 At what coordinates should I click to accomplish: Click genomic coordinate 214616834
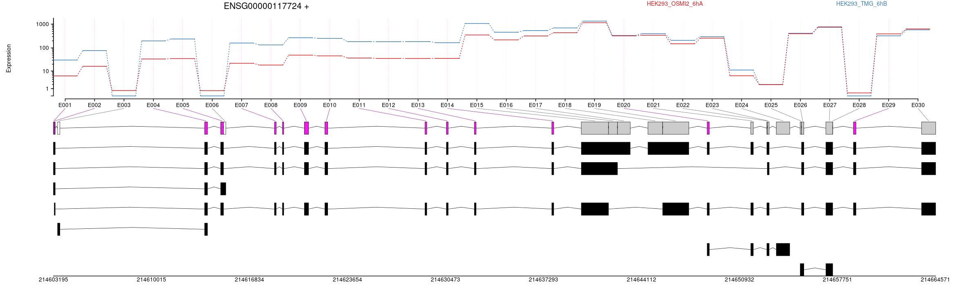tap(249, 280)
